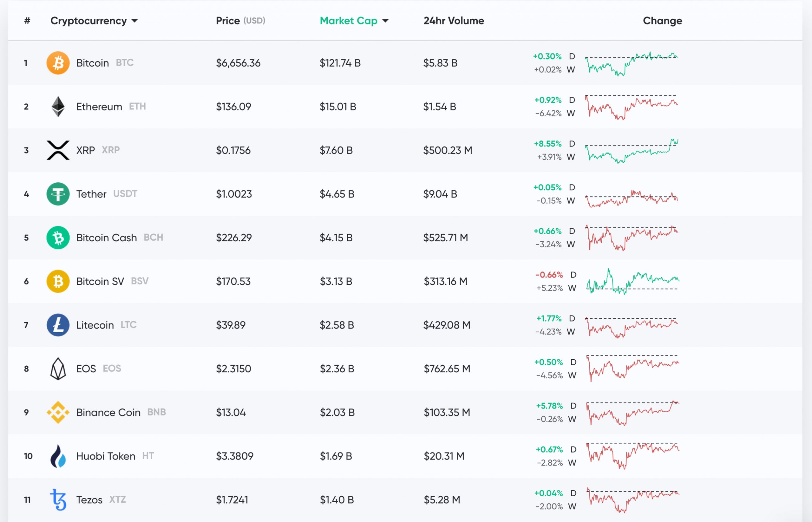The height and width of the screenshot is (522, 812).
Task: Click the Ethereum sparkline chart
Action: point(631,108)
